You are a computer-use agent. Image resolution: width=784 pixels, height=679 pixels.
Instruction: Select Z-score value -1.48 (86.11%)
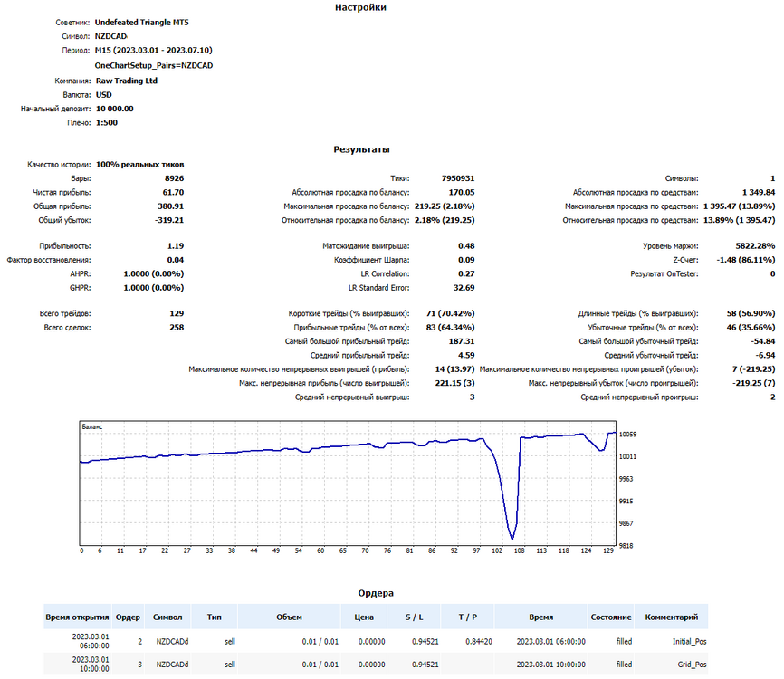746,260
